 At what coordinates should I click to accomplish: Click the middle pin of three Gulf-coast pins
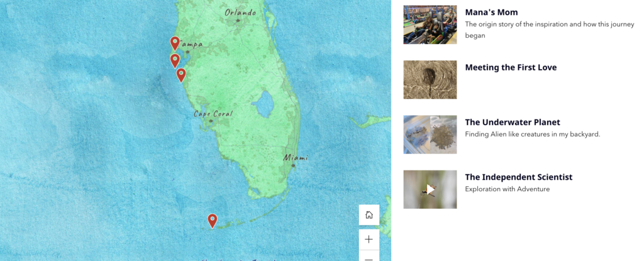175,61
